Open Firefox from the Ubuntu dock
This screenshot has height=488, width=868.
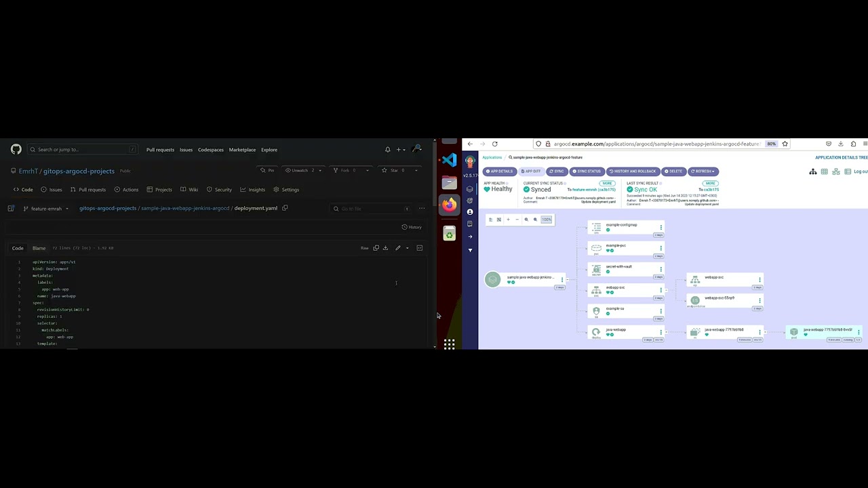coord(449,205)
